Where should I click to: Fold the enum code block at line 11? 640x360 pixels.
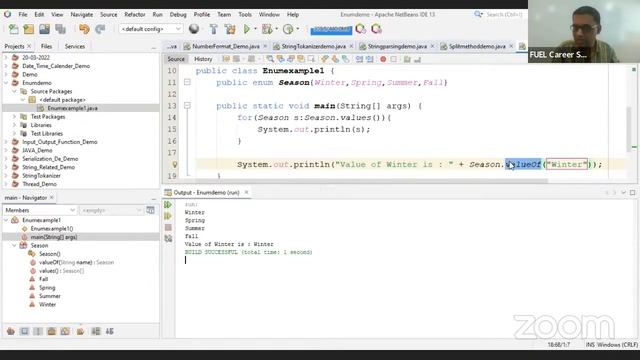tap(187, 82)
